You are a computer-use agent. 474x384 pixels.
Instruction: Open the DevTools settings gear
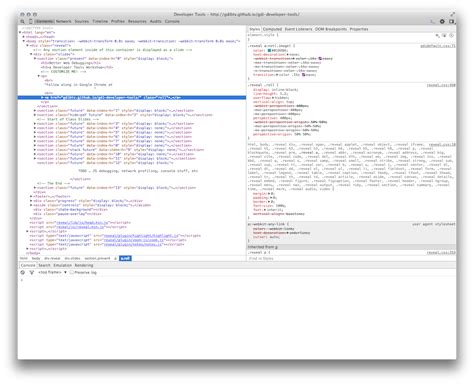pos(442,21)
